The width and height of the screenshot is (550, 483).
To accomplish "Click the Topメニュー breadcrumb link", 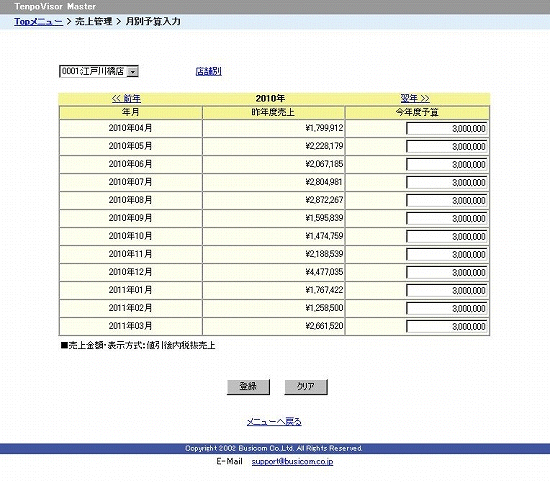I will pyautogui.click(x=39, y=21).
